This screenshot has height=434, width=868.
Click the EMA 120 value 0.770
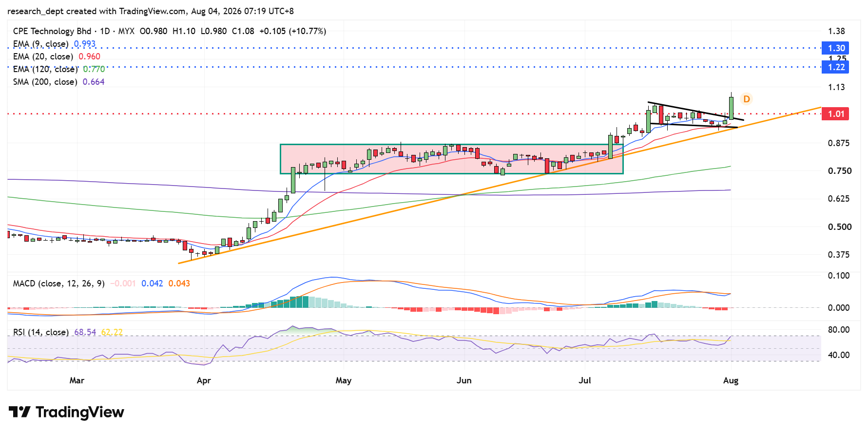tap(94, 69)
